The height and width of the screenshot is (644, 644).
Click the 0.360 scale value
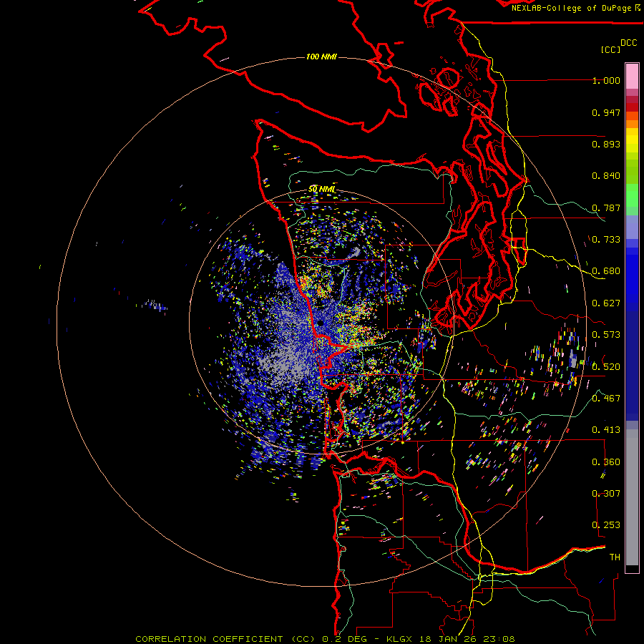(x=606, y=462)
